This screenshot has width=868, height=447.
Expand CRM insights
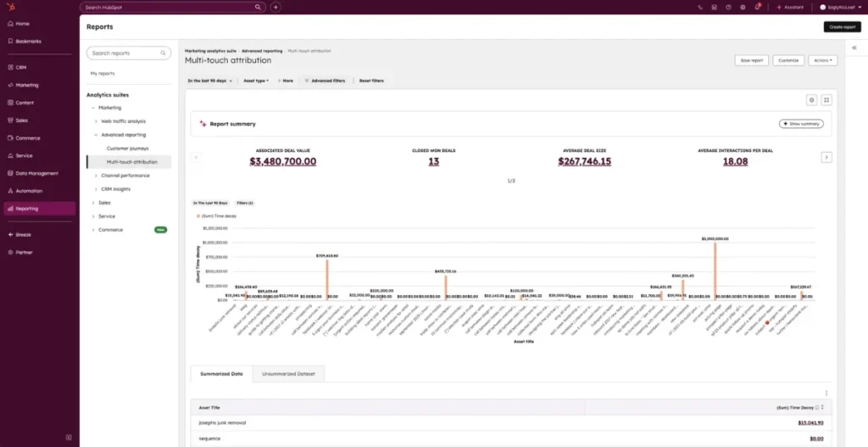tap(96, 189)
